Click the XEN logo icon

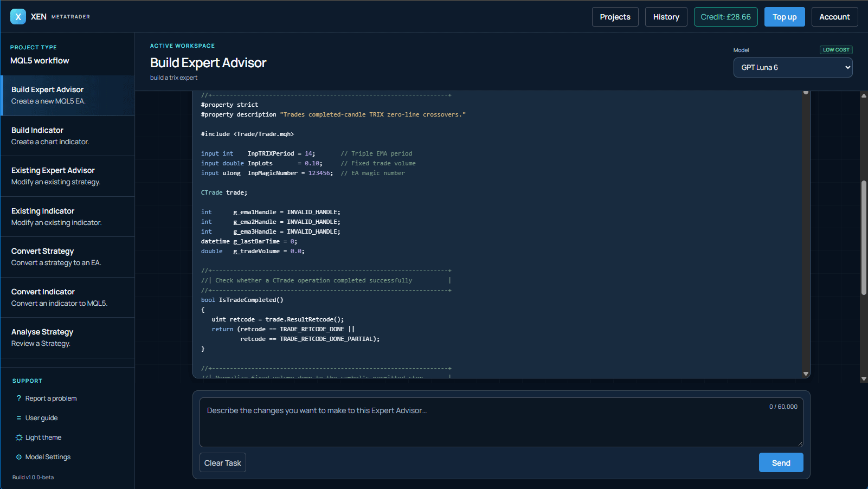[18, 17]
